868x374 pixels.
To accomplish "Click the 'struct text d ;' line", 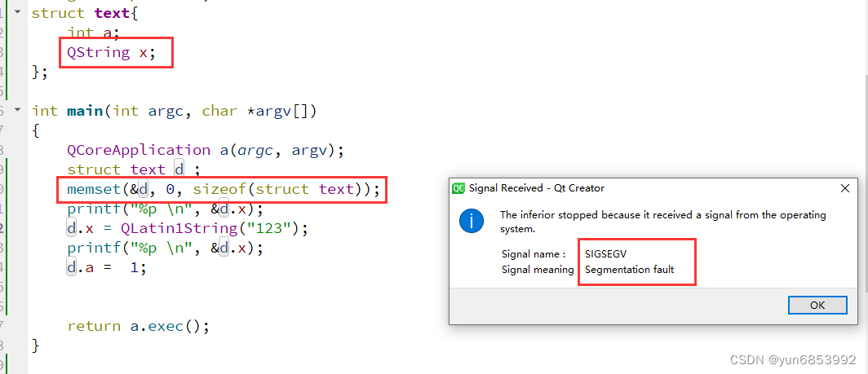I will (x=133, y=169).
